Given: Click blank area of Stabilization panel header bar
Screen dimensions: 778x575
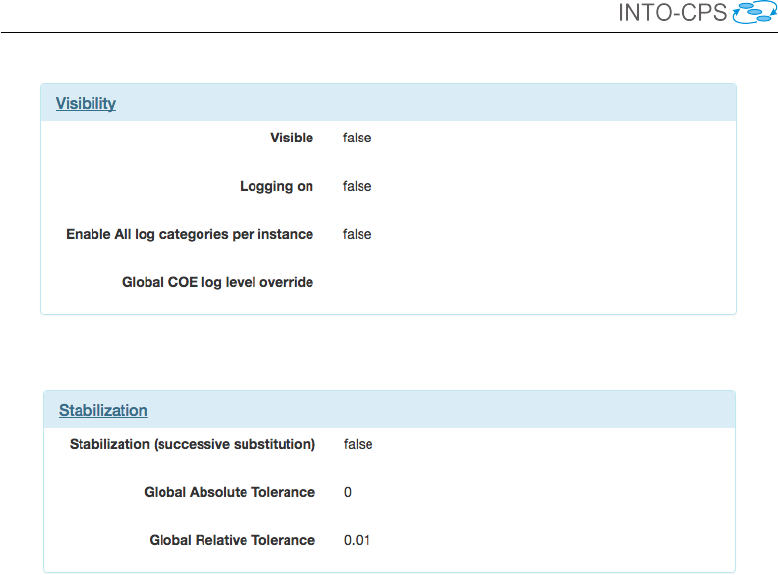Looking at the screenshot, I should coord(450,410).
